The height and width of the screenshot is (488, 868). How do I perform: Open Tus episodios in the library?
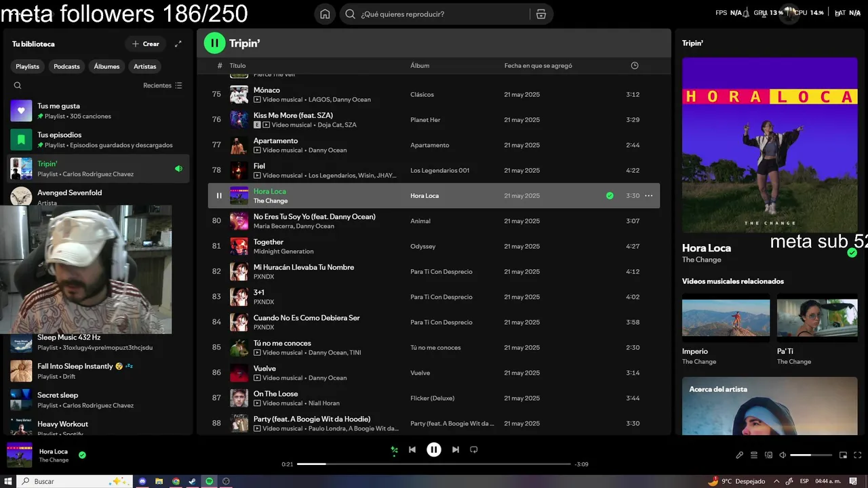(x=98, y=140)
